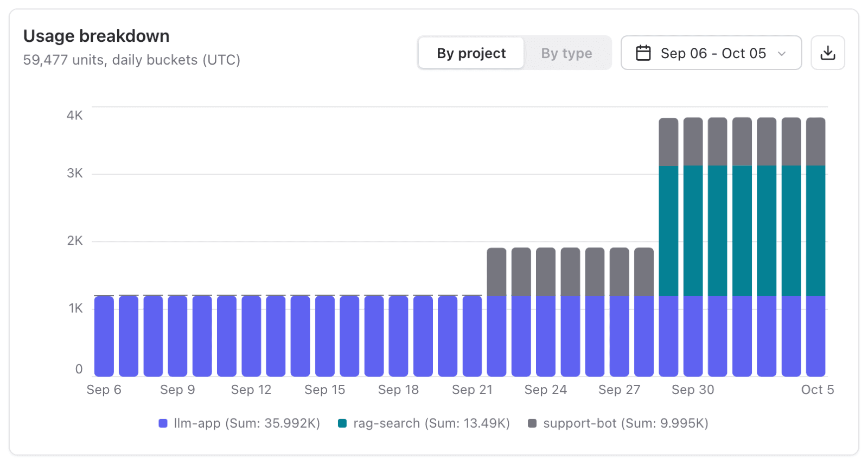This screenshot has height=464, width=868.
Task: Click the teal rag-search legend swatch
Action: (x=342, y=423)
